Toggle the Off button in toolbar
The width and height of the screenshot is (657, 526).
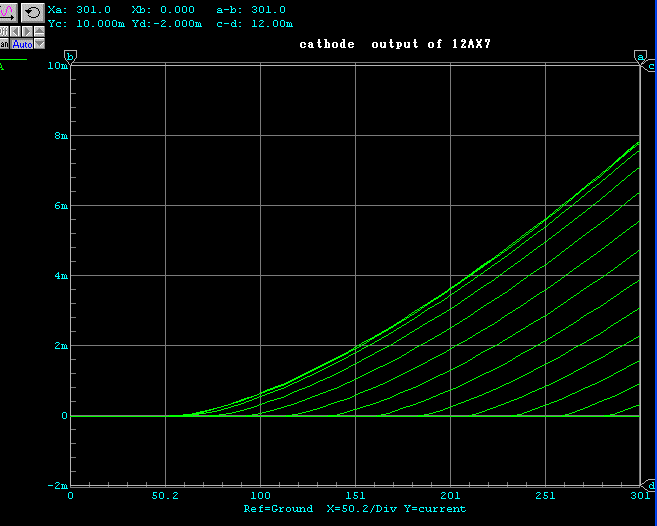[x=4, y=31]
